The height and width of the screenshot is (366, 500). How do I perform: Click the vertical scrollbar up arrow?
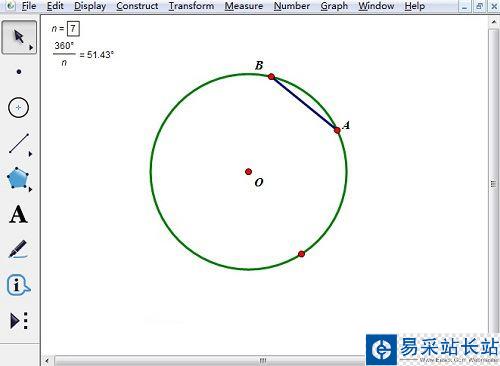494,22
